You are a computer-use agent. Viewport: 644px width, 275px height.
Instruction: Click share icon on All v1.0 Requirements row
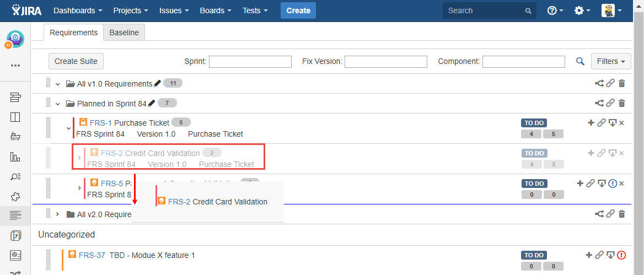point(599,84)
